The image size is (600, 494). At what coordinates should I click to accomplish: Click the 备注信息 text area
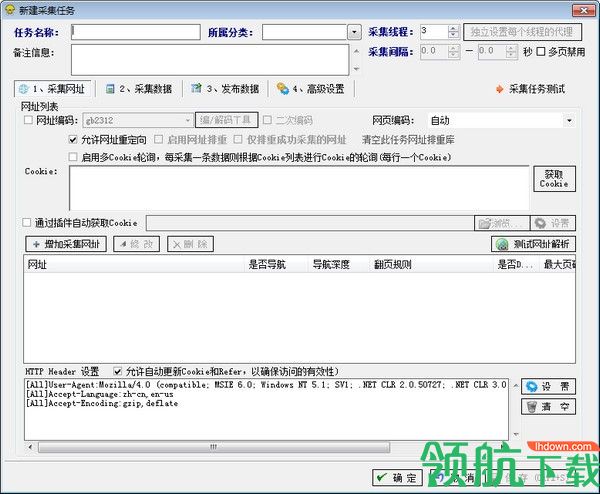210,60
